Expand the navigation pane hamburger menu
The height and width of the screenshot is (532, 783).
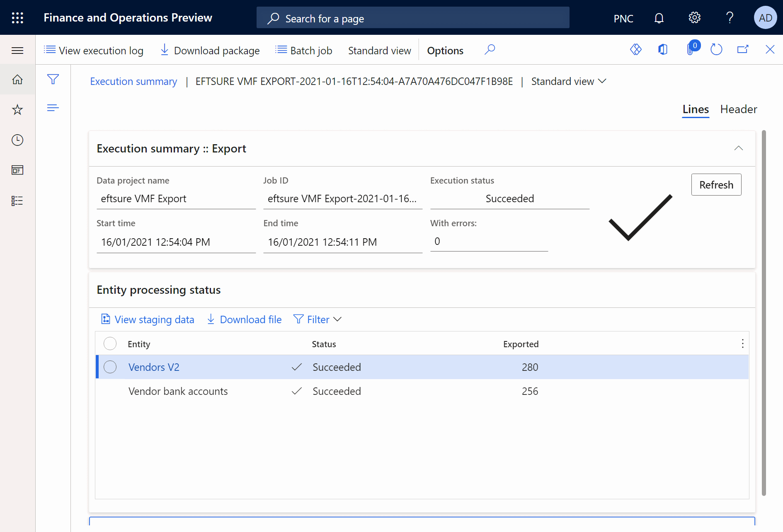17,51
